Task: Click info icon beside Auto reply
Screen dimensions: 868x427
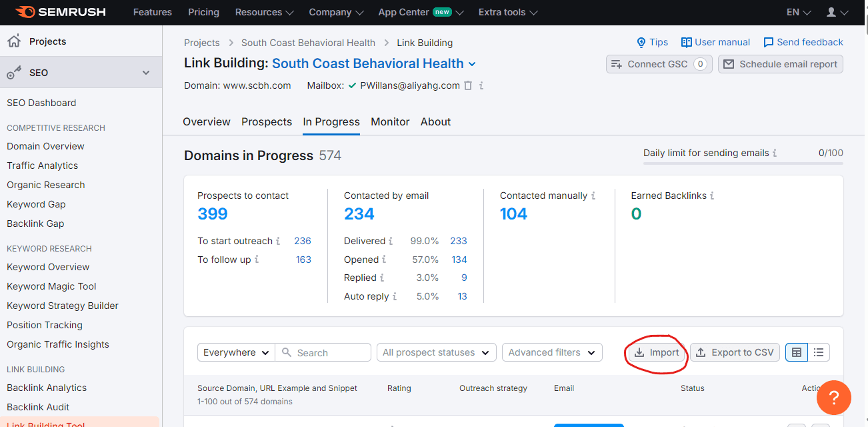Action: coord(395,296)
